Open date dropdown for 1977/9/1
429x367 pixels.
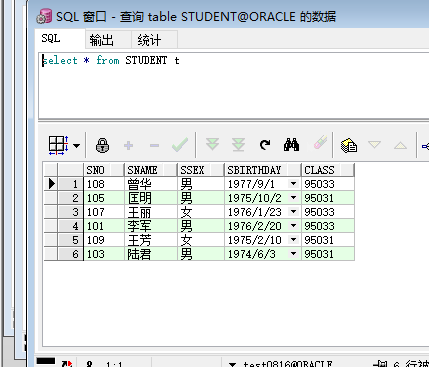point(294,184)
